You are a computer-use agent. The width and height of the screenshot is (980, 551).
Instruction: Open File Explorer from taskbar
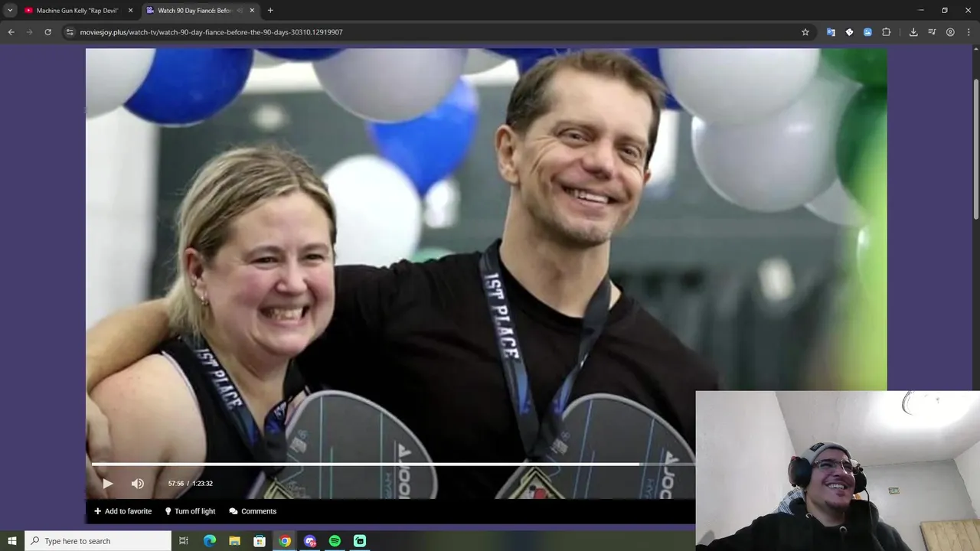point(235,541)
